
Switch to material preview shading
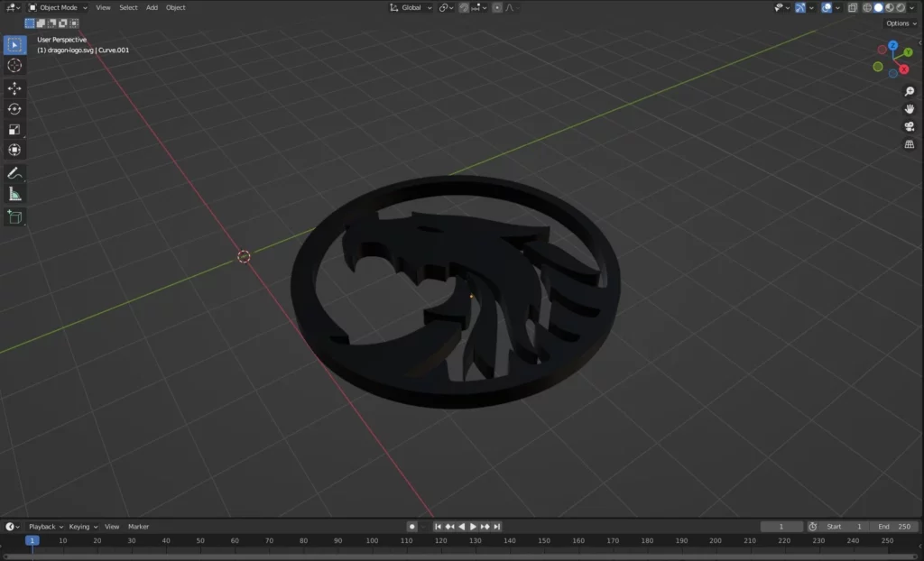pos(890,7)
